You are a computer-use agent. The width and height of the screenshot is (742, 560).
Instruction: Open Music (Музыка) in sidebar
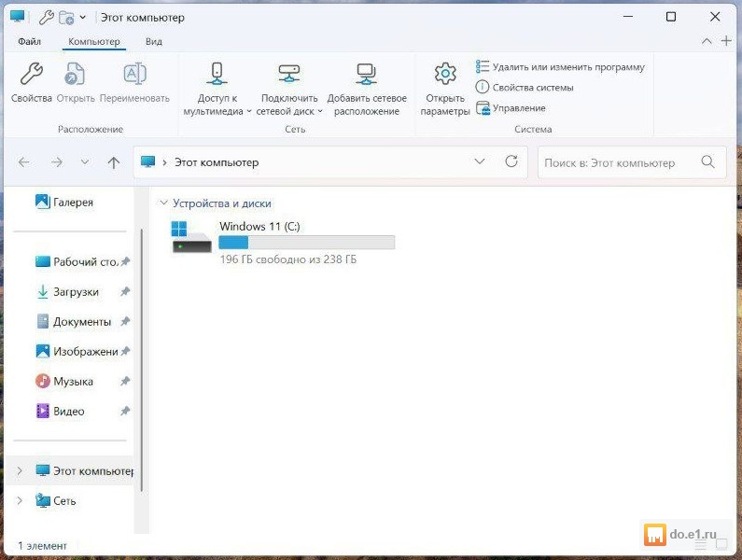[64, 381]
